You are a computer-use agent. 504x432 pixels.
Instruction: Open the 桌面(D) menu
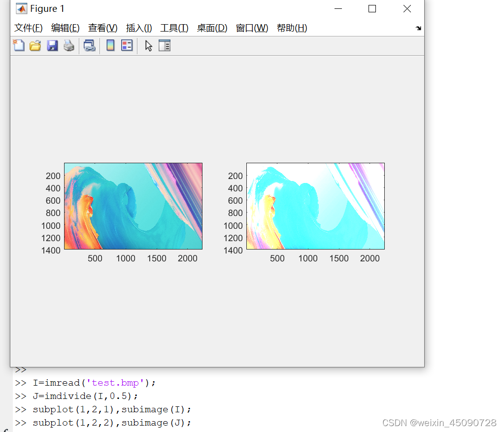click(x=212, y=28)
